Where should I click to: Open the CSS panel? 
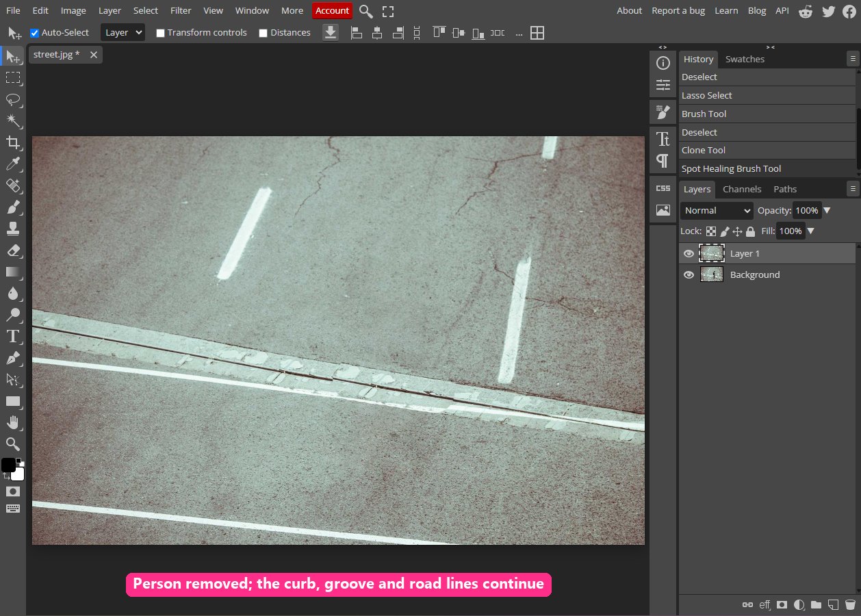click(663, 188)
